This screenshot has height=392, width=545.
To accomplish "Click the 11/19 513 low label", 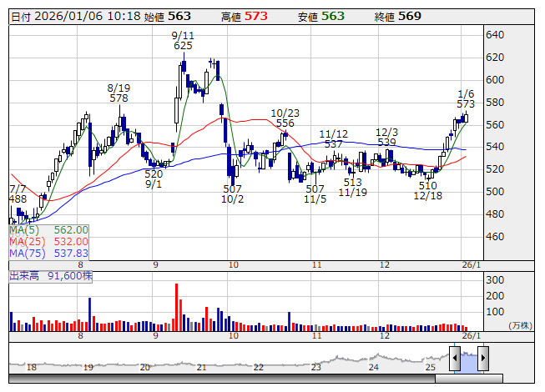I will pos(353,187).
